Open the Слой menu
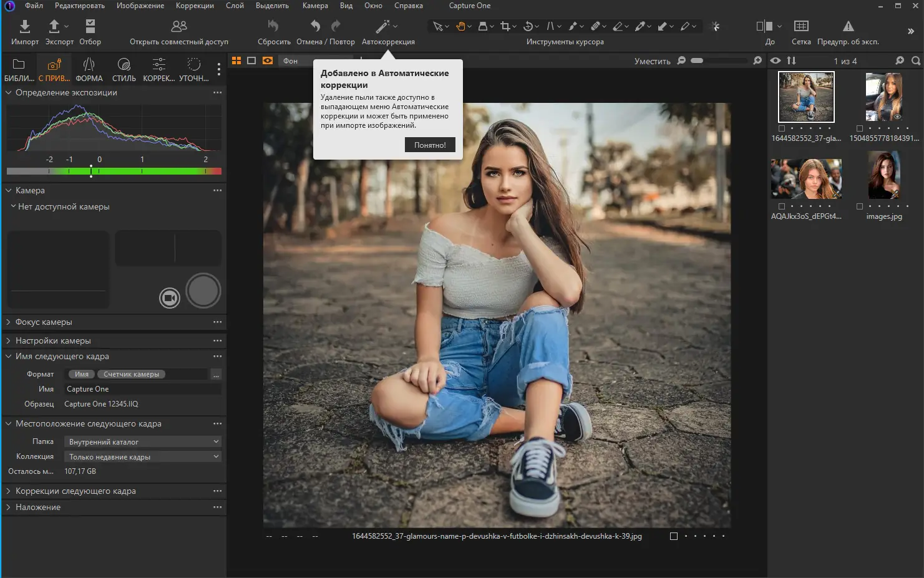 click(235, 6)
